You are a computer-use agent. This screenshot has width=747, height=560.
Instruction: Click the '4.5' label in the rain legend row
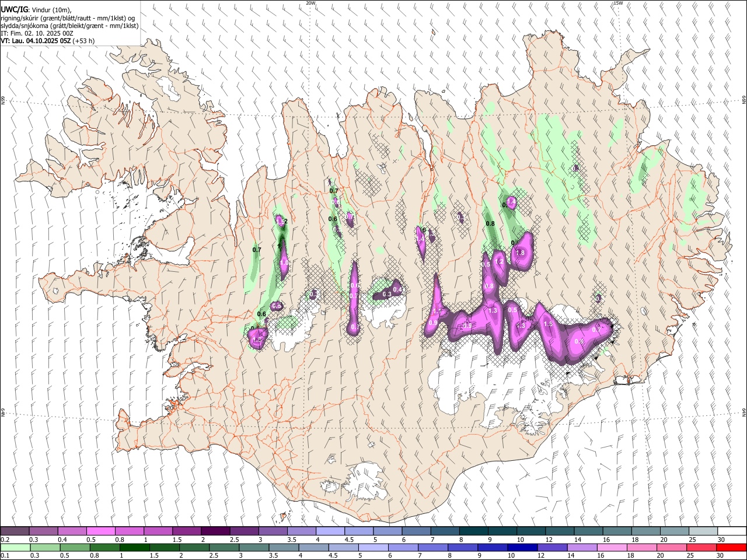(333, 555)
